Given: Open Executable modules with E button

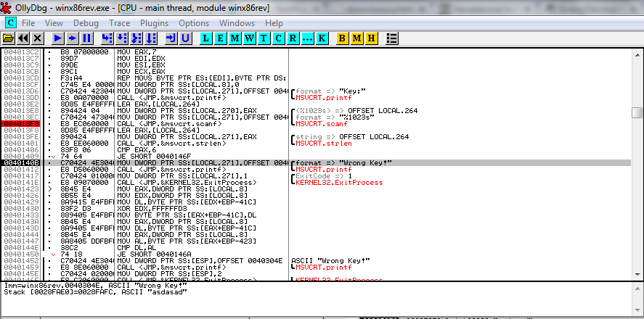Looking at the screenshot, I should coord(221,38).
